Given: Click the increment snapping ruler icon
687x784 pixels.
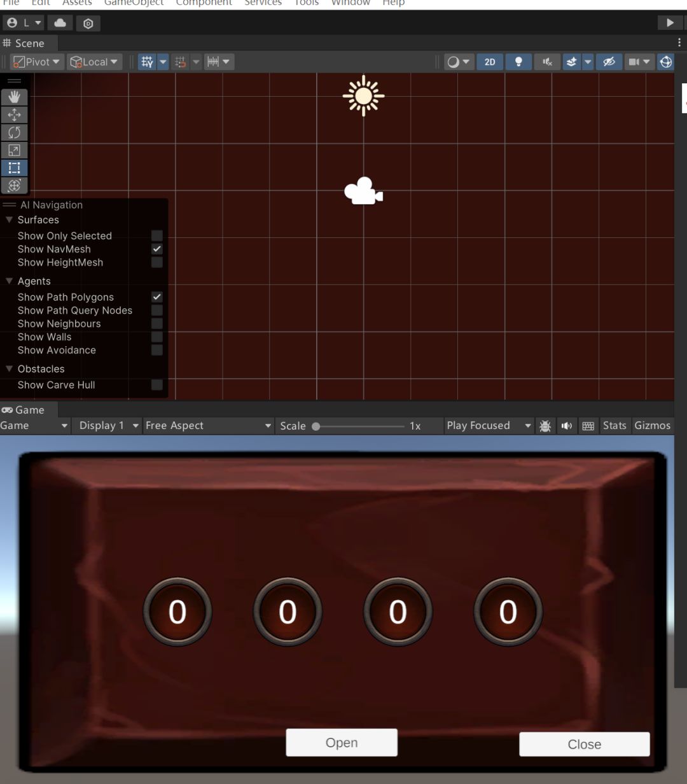Looking at the screenshot, I should point(213,62).
